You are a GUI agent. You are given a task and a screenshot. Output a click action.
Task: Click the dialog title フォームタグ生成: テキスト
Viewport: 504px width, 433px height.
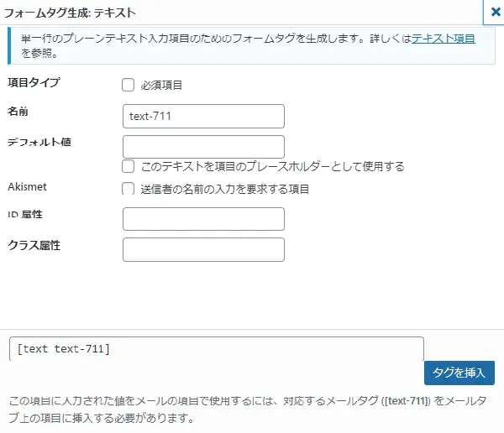(70, 13)
